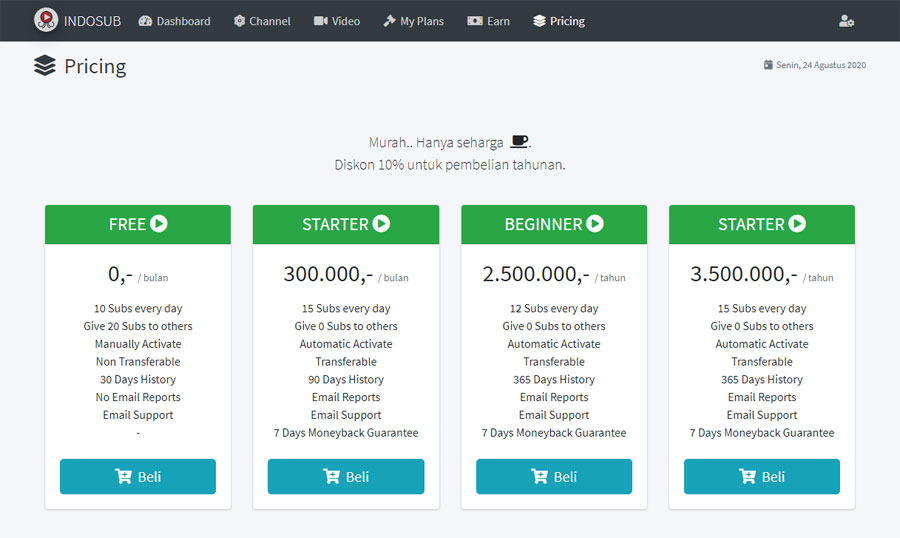900x538 pixels.
Task: Click the INDOSUB logo icon
Action: pos(46,20)
